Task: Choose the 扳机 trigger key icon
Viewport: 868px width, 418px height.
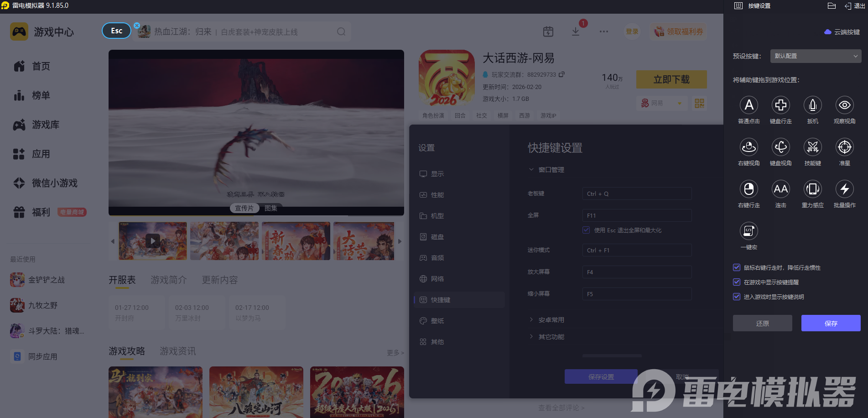Action: tap(812, 105)
